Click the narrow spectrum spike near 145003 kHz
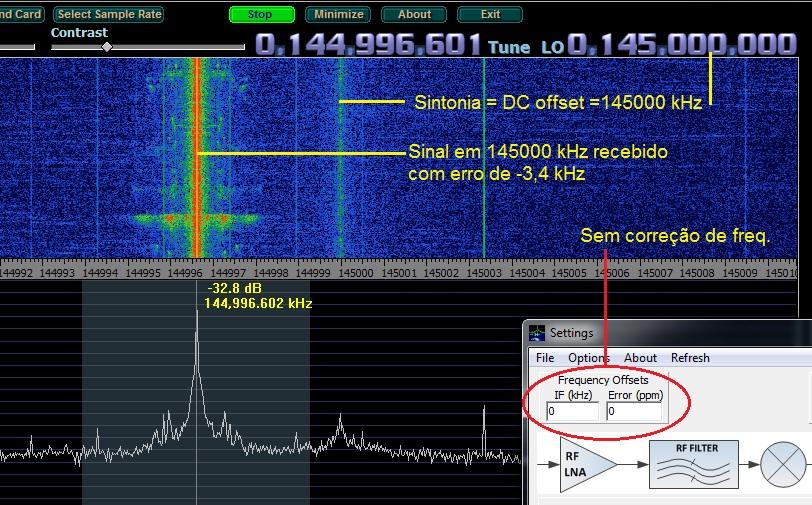The height and width of the screenshot is (505, 812). point(484,430)
